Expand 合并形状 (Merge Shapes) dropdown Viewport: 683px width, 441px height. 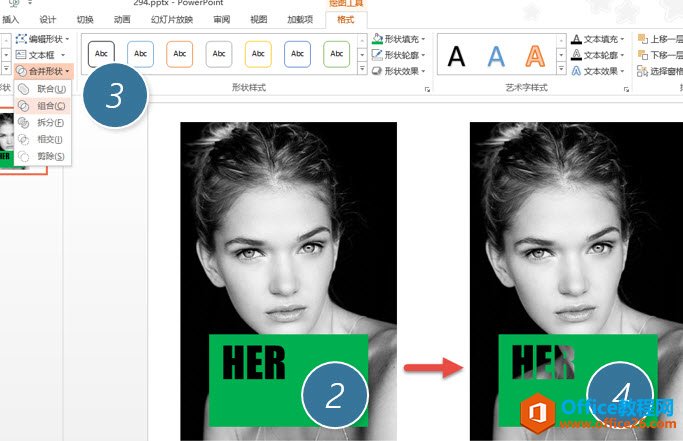(45, 71)
